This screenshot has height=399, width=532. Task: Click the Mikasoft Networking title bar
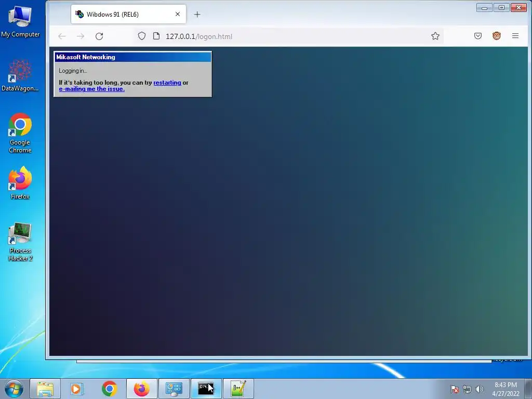[132, 57]
